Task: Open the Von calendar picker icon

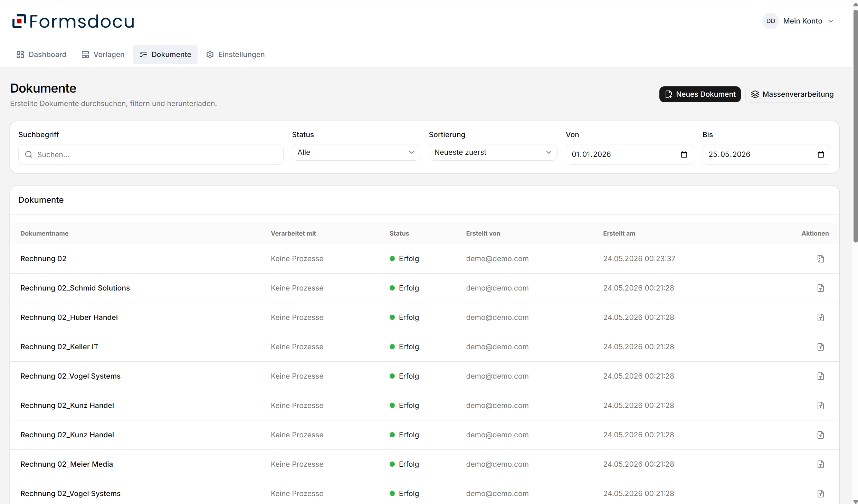Action: point(684,154)
